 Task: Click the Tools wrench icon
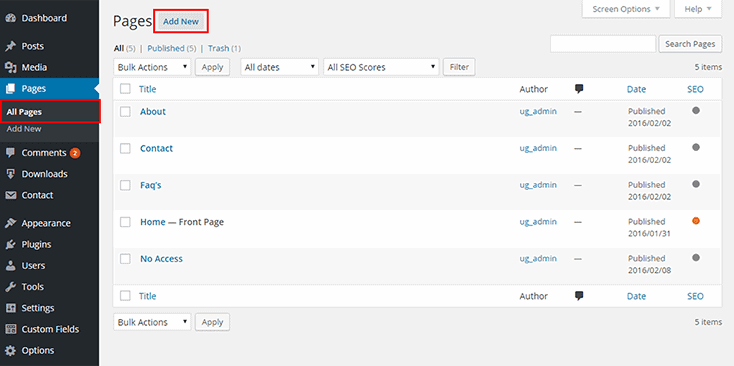tap(11, 287)
